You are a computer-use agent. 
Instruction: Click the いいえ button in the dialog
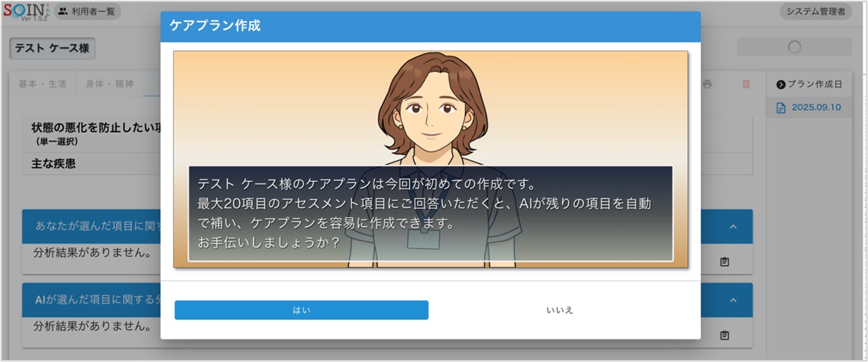[x=559, y=310]
